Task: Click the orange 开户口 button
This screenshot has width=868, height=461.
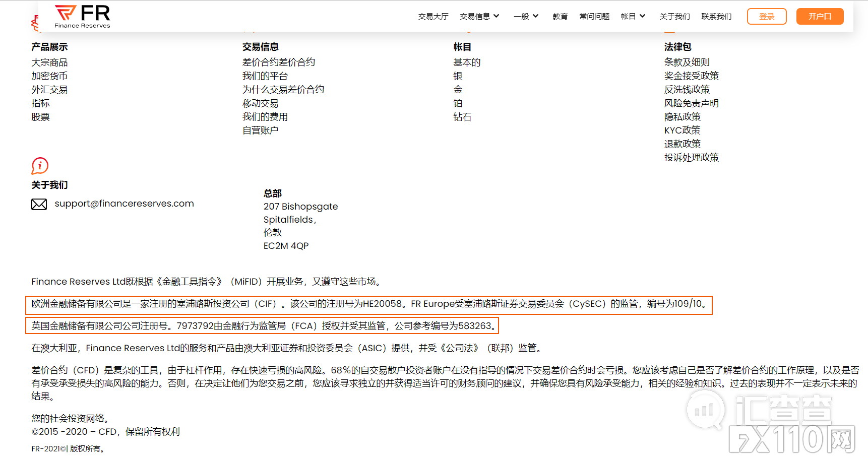Action: pos(820,17)
